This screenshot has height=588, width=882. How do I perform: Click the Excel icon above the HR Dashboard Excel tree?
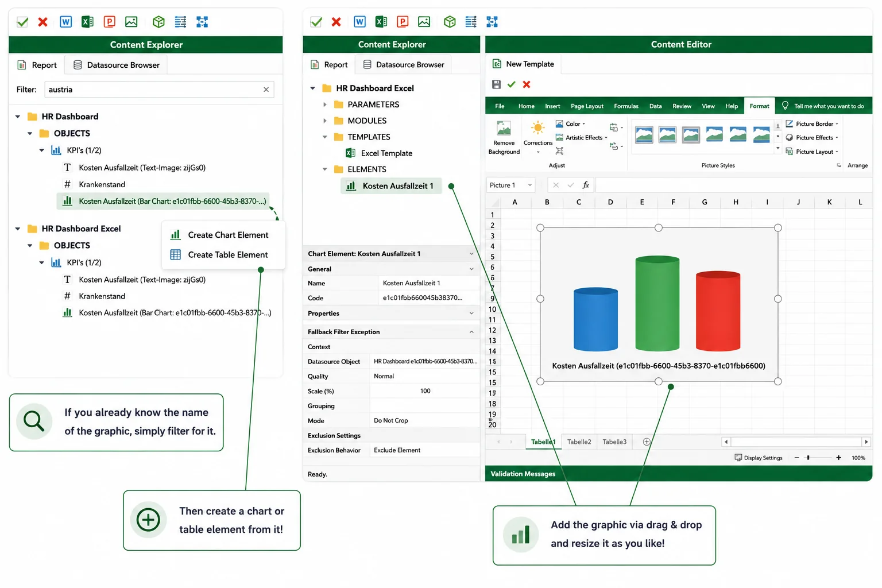tap(381, 22)
